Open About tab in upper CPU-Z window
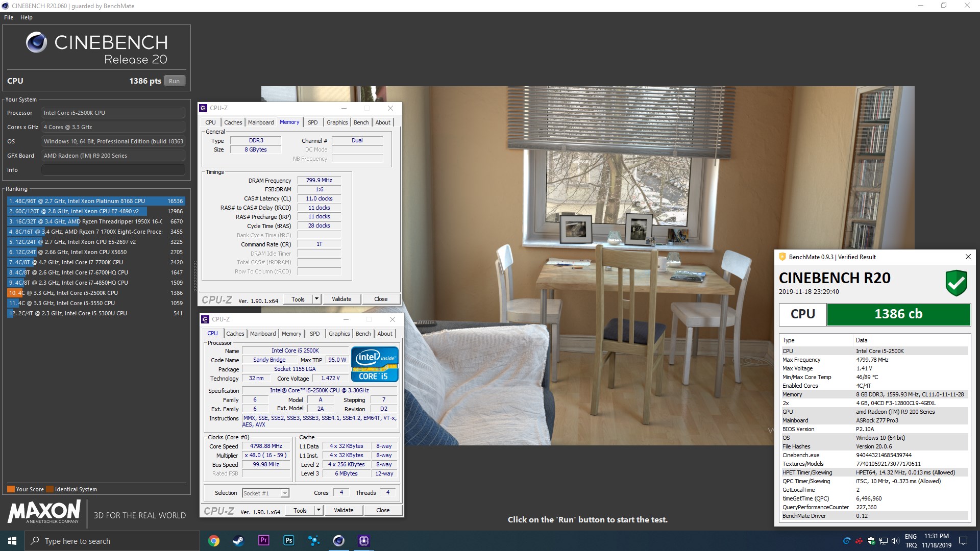980x551 pixels. click(x=383, y=122)
